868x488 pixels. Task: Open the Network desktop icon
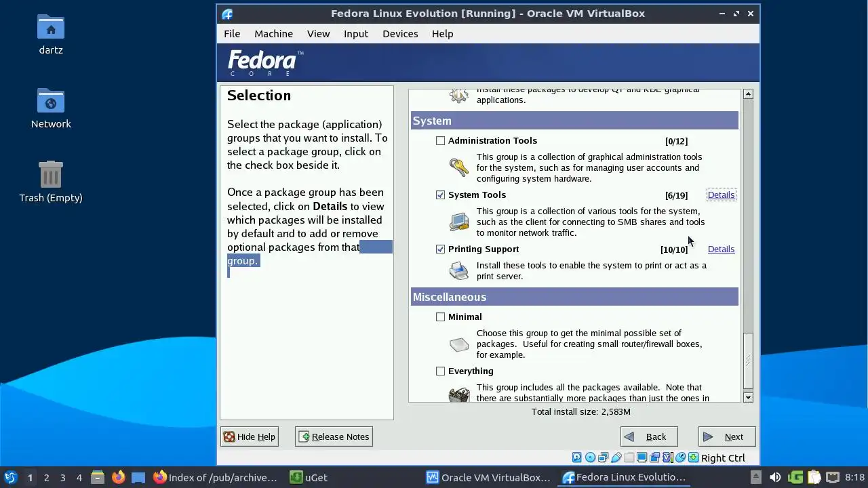(51, 101)
